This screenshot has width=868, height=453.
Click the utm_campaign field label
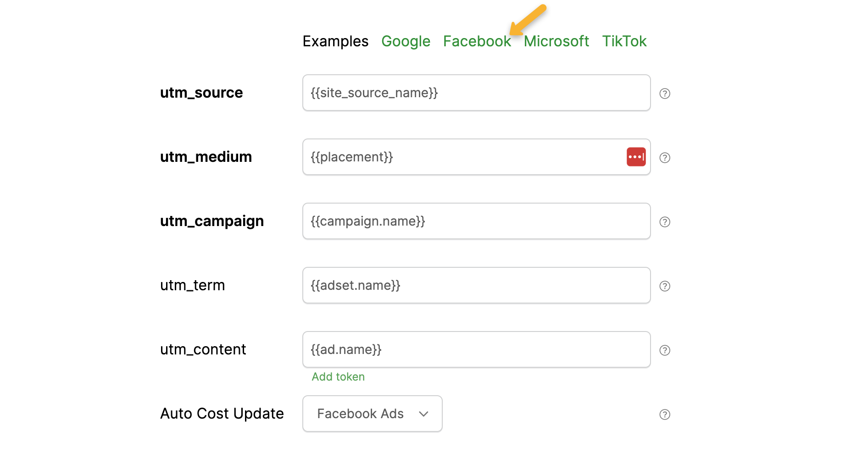[212, 221]
